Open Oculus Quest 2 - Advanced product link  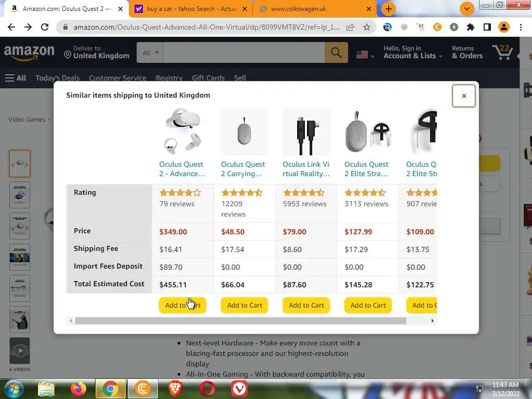pos(182,169)
